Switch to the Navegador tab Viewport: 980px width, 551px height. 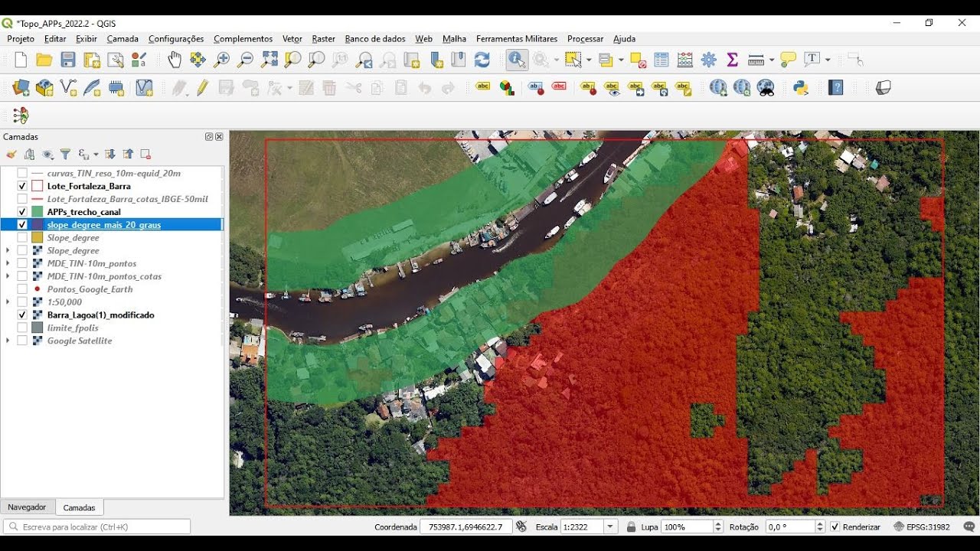[x=27, y=507]
